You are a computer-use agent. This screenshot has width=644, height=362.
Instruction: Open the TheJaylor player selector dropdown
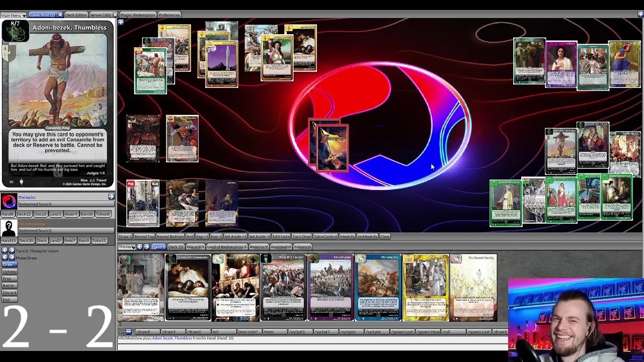[126, 247]
